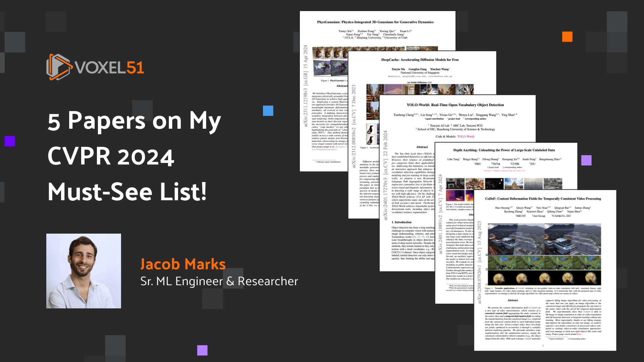This screenshot has width=644, height=362.
Task: Open the Depth Anything paper page
Action: coord(503,150)
